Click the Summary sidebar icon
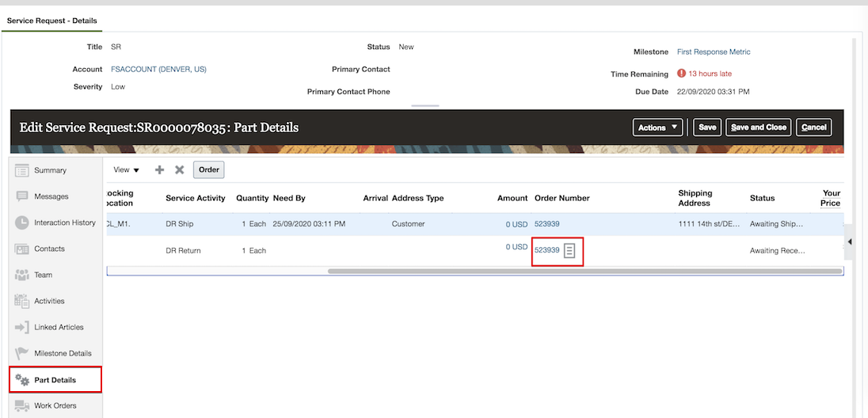The image size is (868, 418). coord(22,170)
